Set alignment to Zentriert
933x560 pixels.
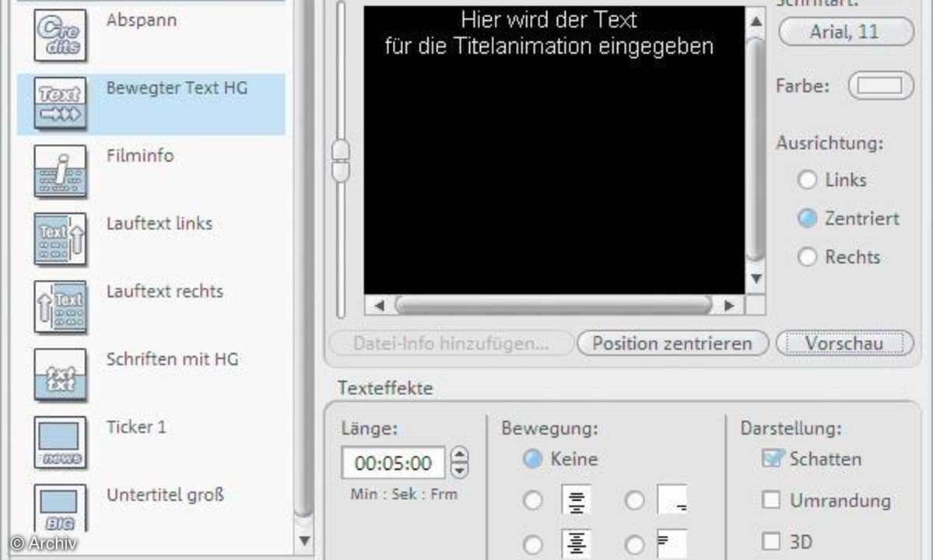click(808, 219)
